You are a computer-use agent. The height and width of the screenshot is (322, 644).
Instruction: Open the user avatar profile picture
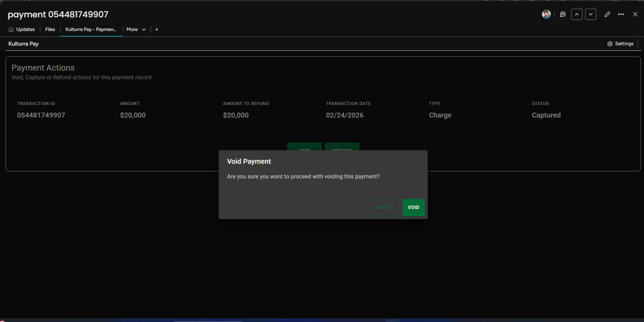(546, 15)
